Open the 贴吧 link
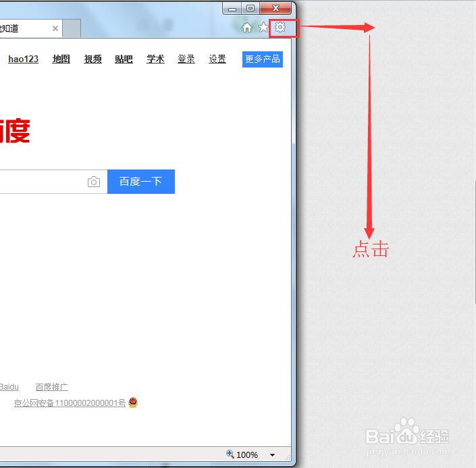The image size is (476, 468). [124, 59]
